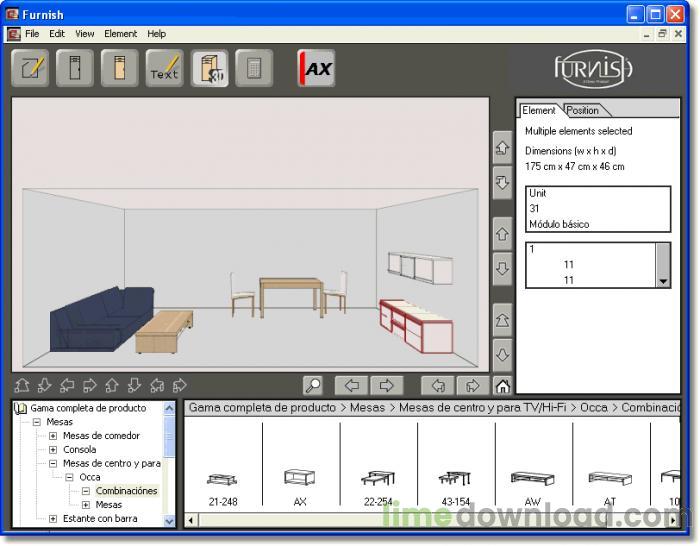The height and width of the screenshot is (546, 700).
Task: Click the magnifier zoom icon
Action: click(313, 385)
